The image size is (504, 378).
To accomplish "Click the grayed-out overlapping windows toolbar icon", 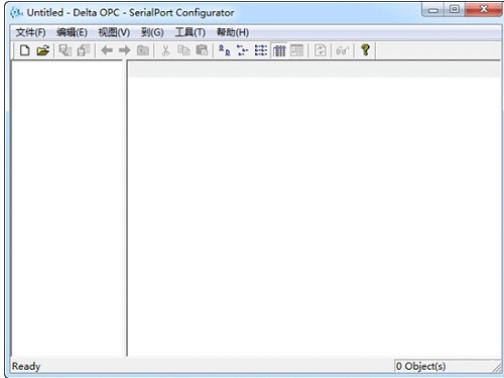I will tap(65, 51).
